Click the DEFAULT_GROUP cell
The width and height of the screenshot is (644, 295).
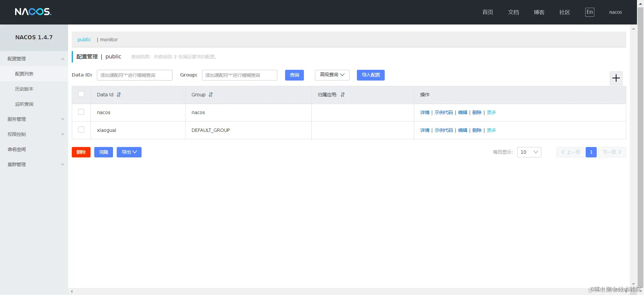pos(248,130)
